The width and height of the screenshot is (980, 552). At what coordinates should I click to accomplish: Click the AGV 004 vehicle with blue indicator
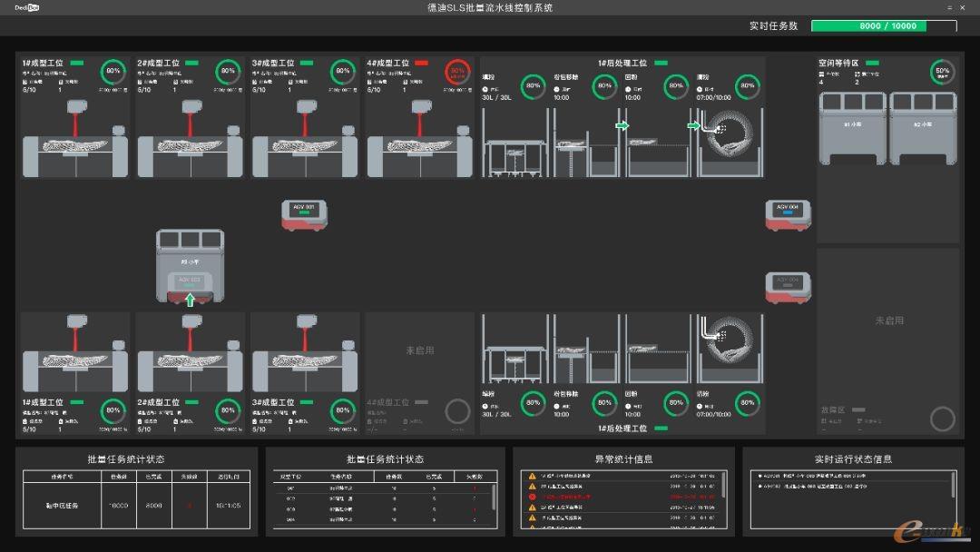pos(787,214)
